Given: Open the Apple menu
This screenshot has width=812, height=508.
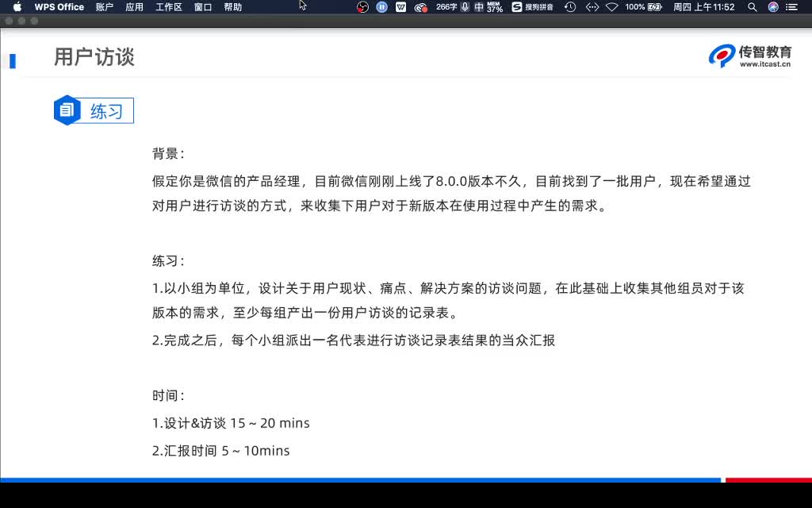Looking at the screenshot, I should tap(17, 6).
